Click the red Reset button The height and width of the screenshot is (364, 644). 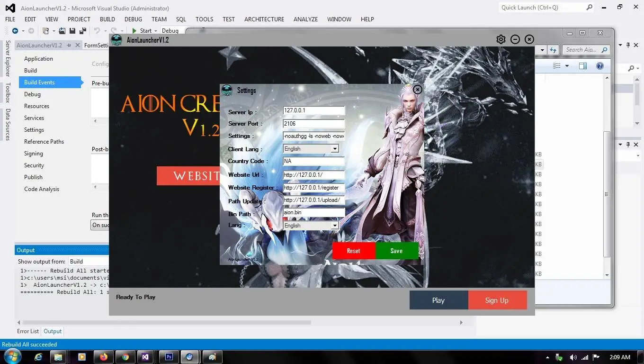354,251
